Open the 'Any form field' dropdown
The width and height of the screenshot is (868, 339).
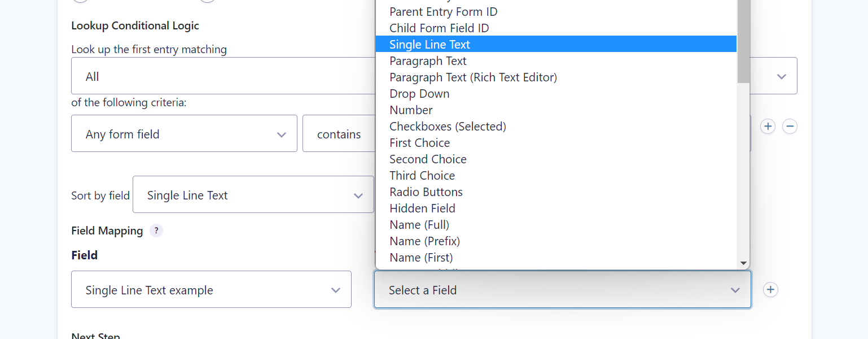point(184,134)
